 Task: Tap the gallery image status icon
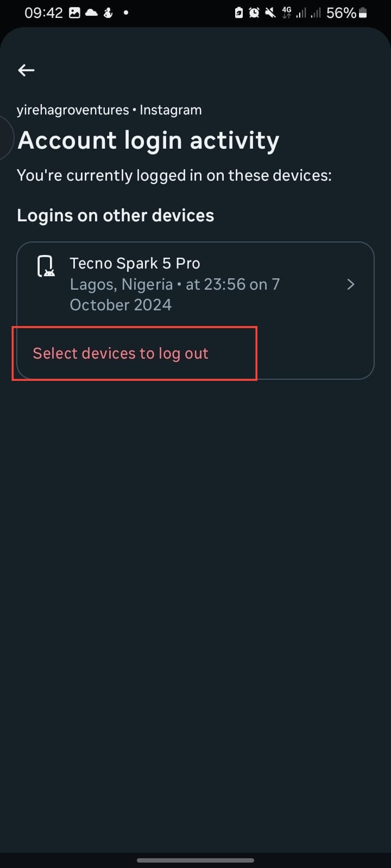[74, 13]
